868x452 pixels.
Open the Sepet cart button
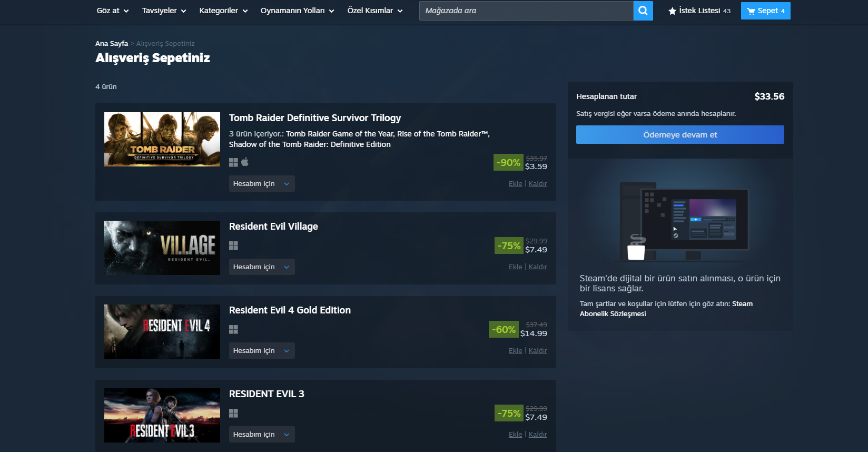[766, 11]
